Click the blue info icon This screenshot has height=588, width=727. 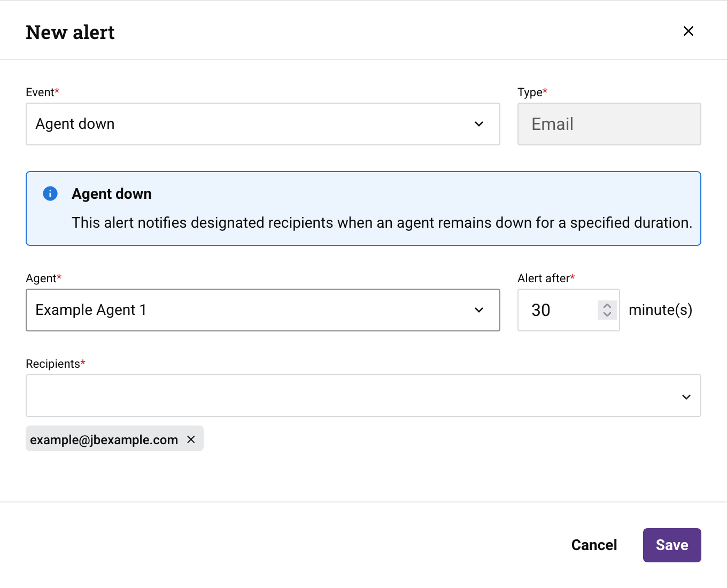50,194
